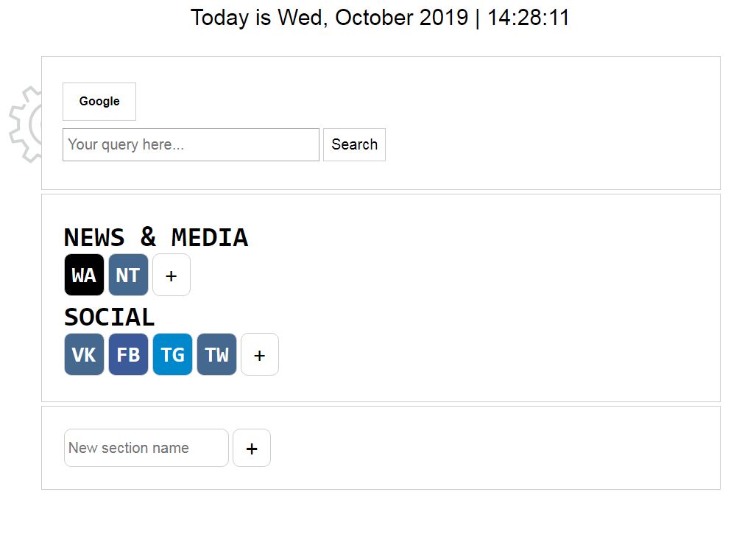Create section with the plus button
This screenshot has width=756, height=548.
(x=252, y=448)
